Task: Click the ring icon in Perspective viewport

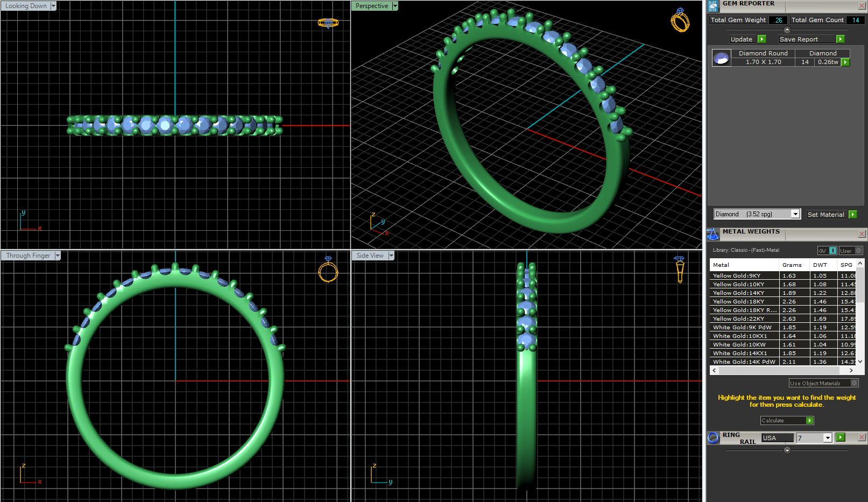Action: [680, 20]
